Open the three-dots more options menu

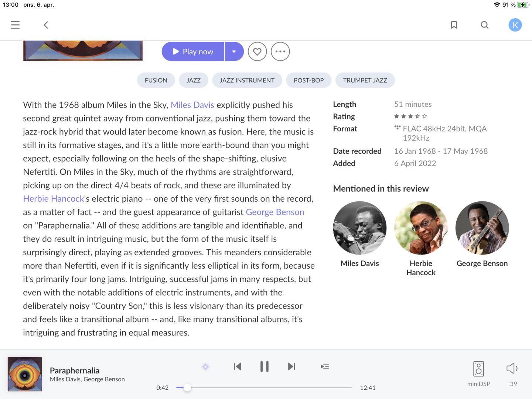click(x=280, y=51)
